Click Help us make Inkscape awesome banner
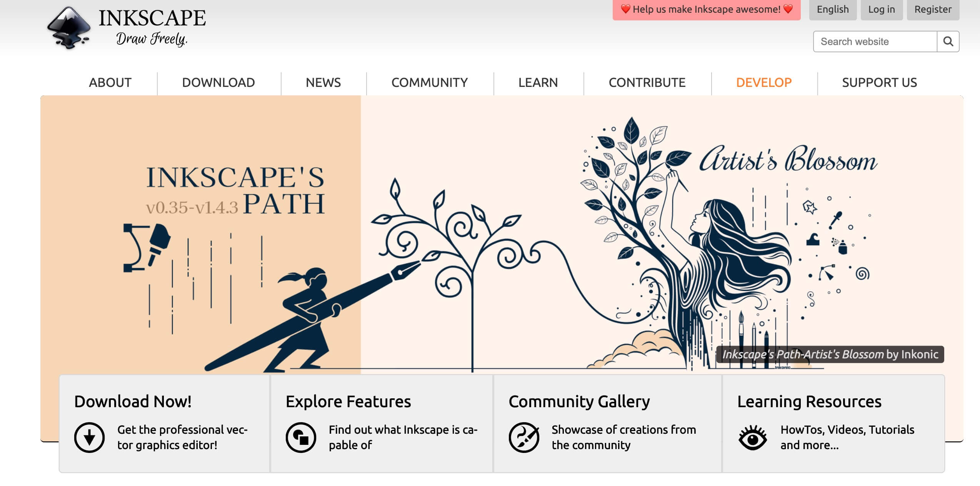This screenshot has height=486, width=980. (706, 9)
